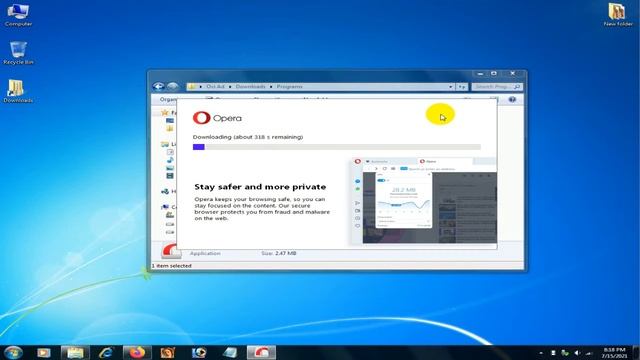Click the Search Programs field in Explorer
640x360 pixels.
point(497,87)
